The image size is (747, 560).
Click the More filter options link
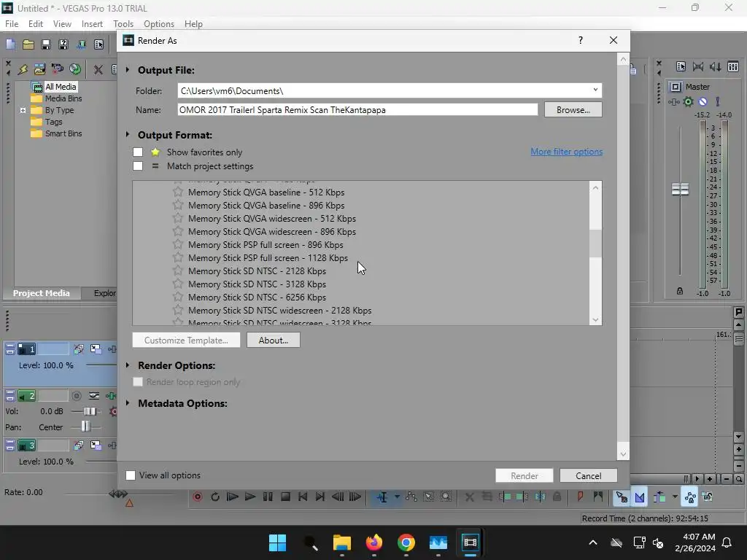566,152
